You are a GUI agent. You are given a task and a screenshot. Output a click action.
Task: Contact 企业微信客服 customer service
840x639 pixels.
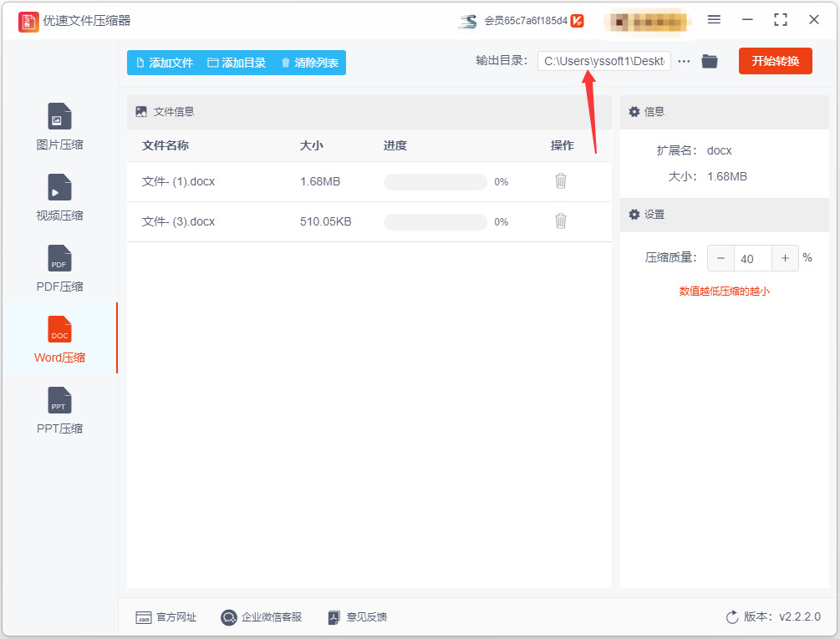tap(262, 617)
